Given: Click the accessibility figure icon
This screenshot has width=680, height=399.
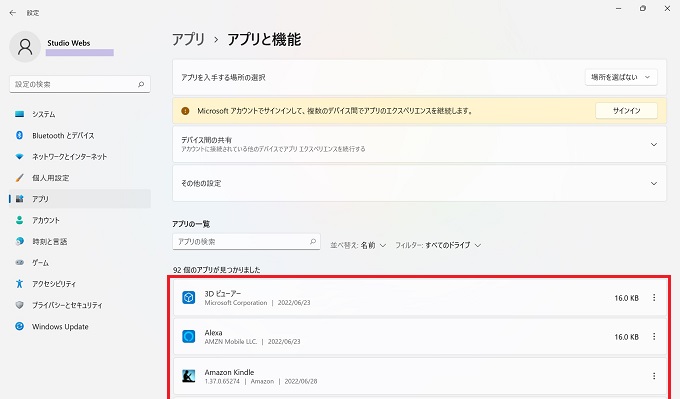Looking at the screenshot, I should tap(20, 284).
